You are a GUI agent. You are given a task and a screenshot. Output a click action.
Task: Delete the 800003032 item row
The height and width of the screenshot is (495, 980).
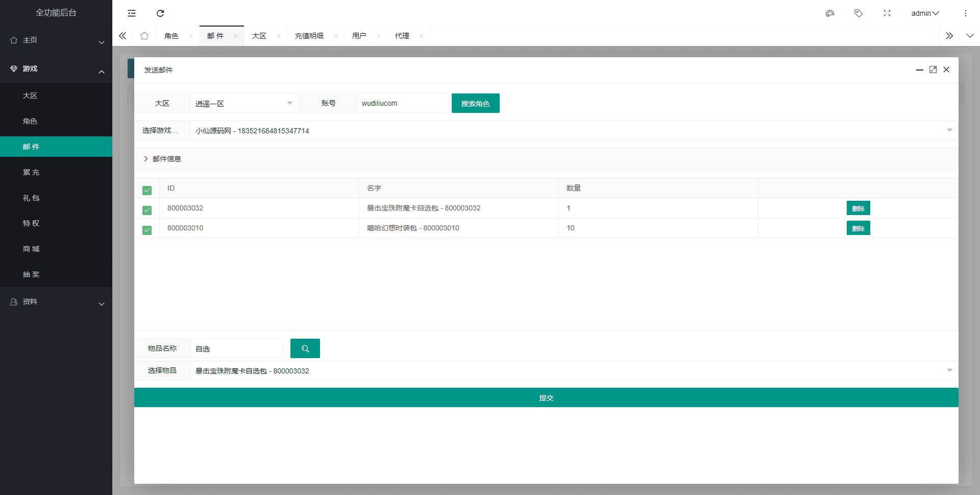pos(859,208)
